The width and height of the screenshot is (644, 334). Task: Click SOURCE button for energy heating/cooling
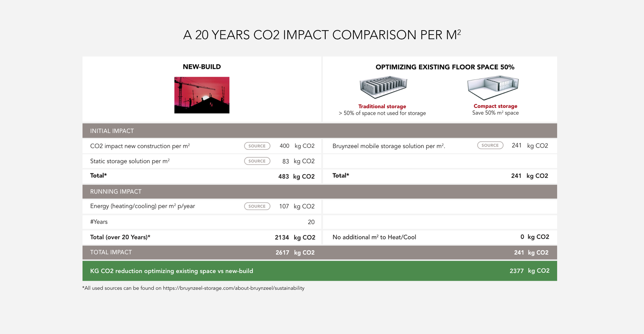(x=257, y=206)
